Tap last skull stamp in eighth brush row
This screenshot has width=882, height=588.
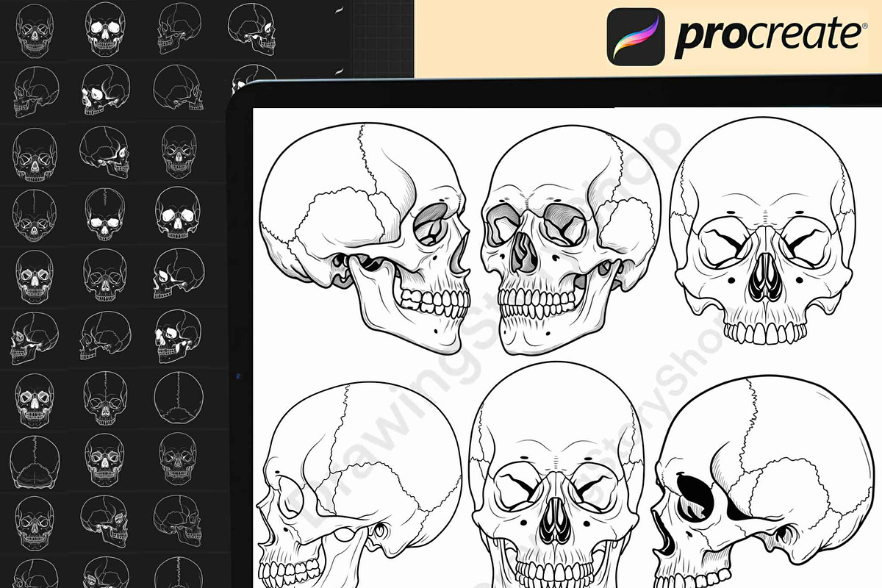click(179, 459)
